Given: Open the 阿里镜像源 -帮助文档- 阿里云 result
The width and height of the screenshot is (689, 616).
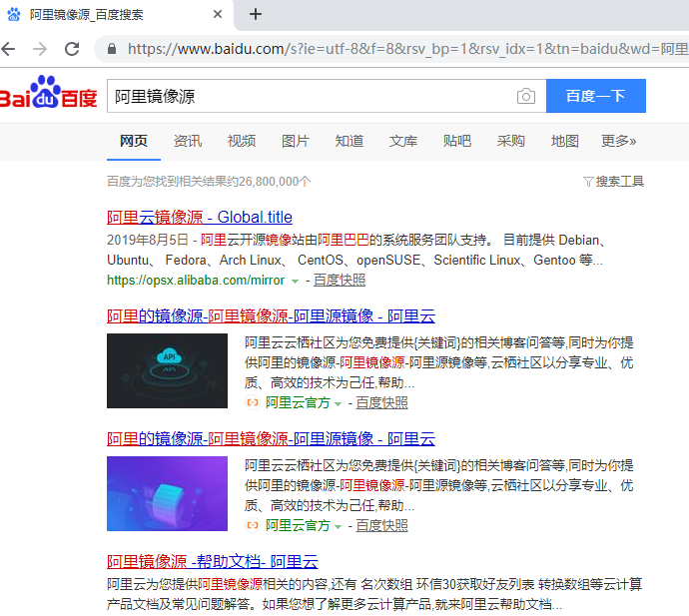Looking at the screenshot, I should pyautogui.click(x=213, y=561).
